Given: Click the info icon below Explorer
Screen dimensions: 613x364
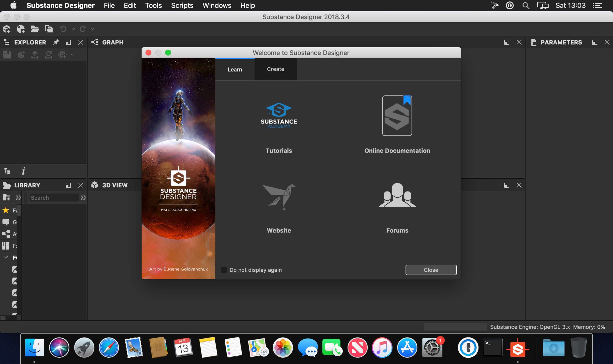Looking at the screenshot, I should [x=23, y=171].
